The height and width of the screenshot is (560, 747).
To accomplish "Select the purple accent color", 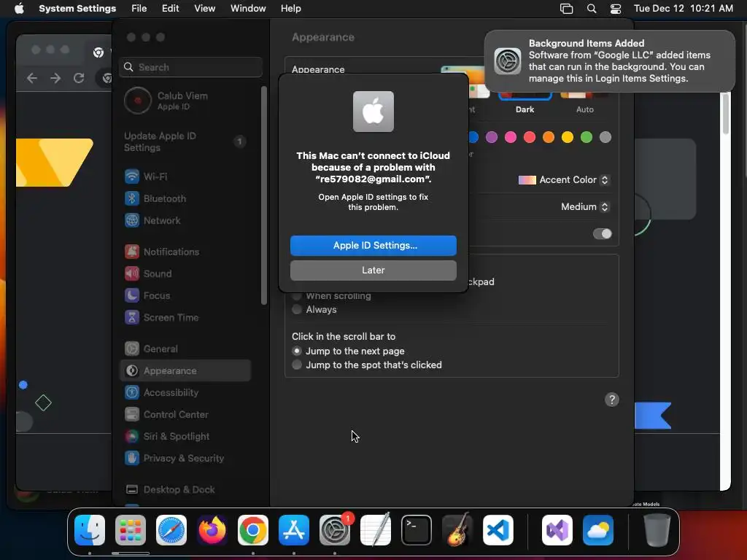I will [492, 137].
